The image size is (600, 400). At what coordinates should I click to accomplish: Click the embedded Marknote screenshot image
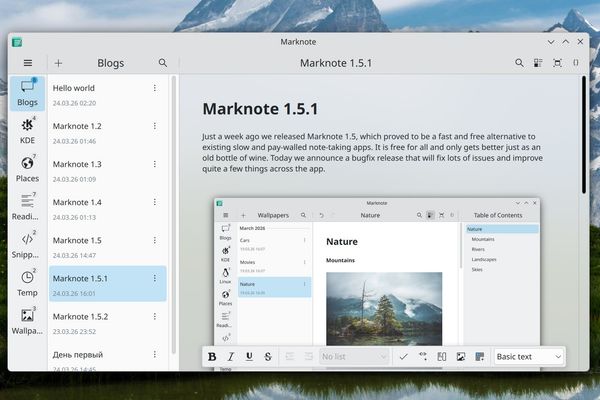[377, 283]
